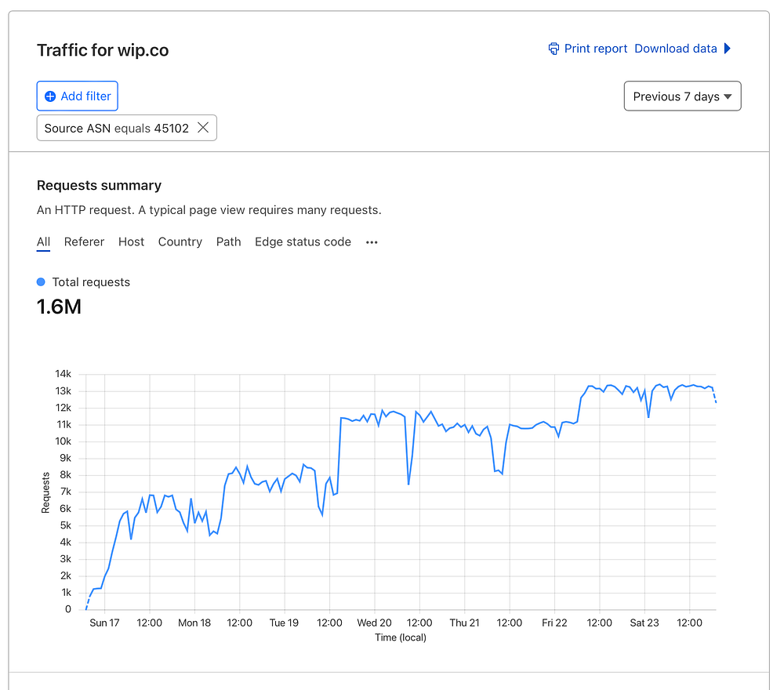Image resolution: width=784 pixels, height=690 pixels.
Task: Click the Total requests legend label
Action: pos(91,282)
